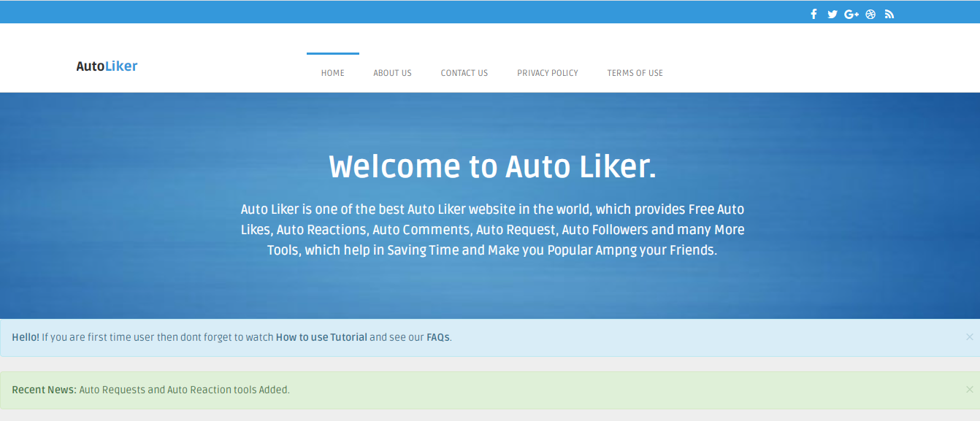
Task: Close the green Recent News alert
Action: coord(970,390)
